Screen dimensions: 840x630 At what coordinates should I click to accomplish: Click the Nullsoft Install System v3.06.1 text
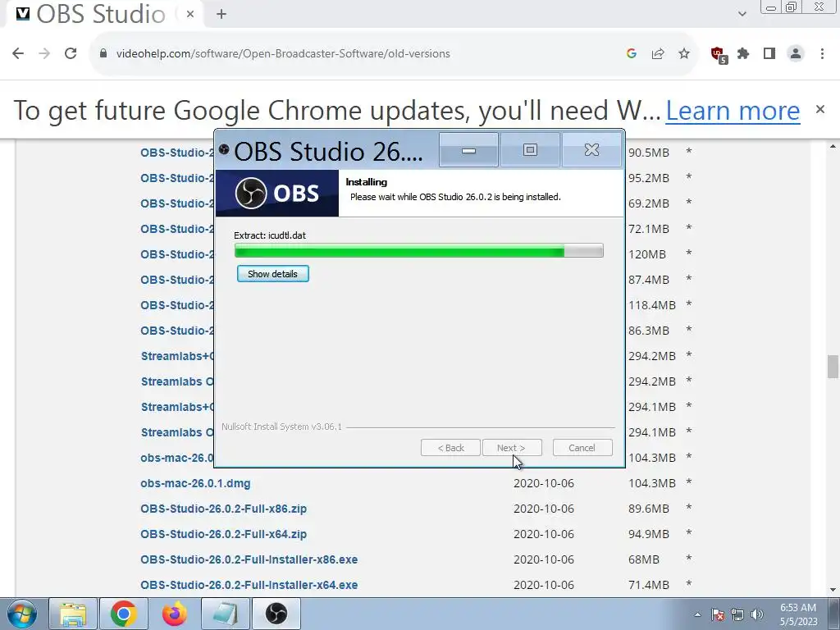[282, 427]
